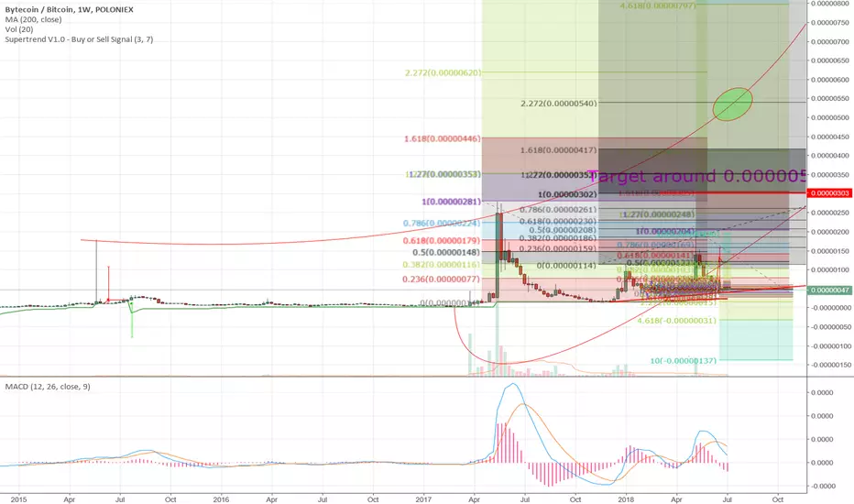The width and height of the screenshot is (854, 504).
Task: Select the 0.382(0.00000186) Fibonacci label
Action: click(x=558, y=238)
